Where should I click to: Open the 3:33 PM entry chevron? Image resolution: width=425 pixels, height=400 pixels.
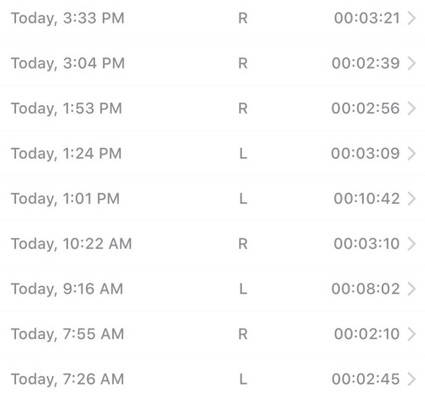pos(412,18)
